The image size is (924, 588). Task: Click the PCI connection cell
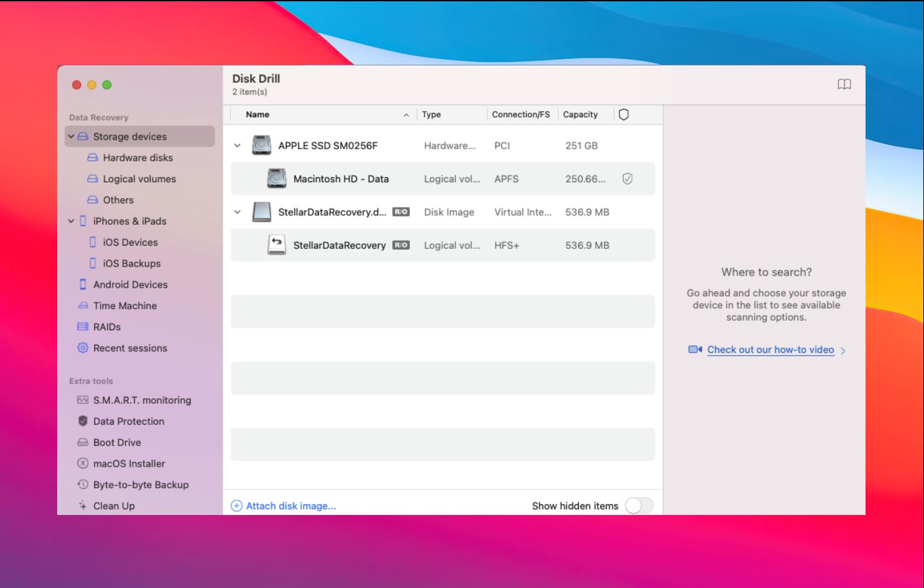(502, 145)
